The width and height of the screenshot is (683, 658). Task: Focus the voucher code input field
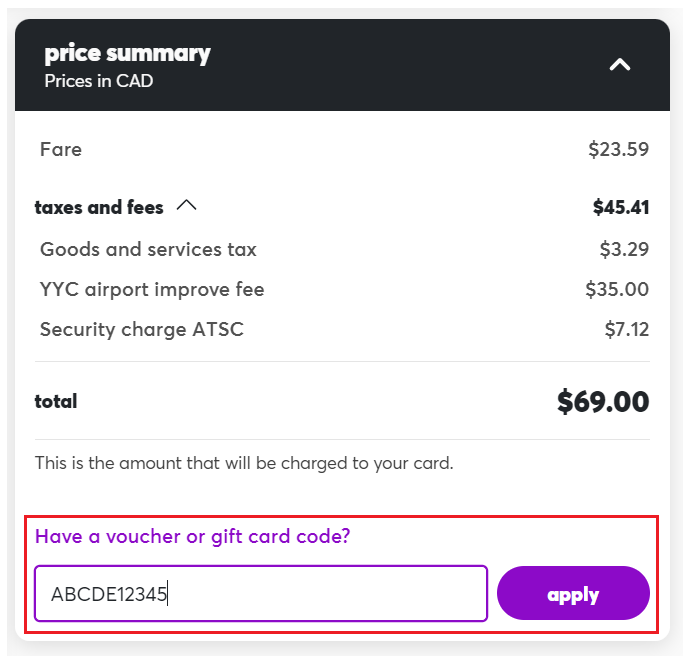click(260, 594)
